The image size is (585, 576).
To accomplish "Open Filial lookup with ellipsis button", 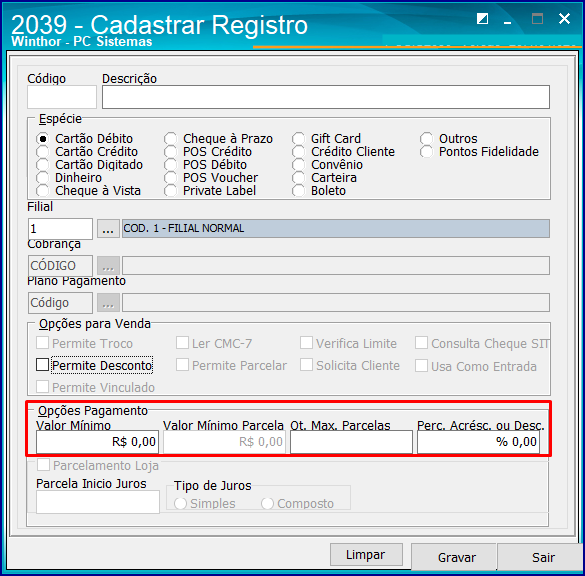I will pos(108,229).
